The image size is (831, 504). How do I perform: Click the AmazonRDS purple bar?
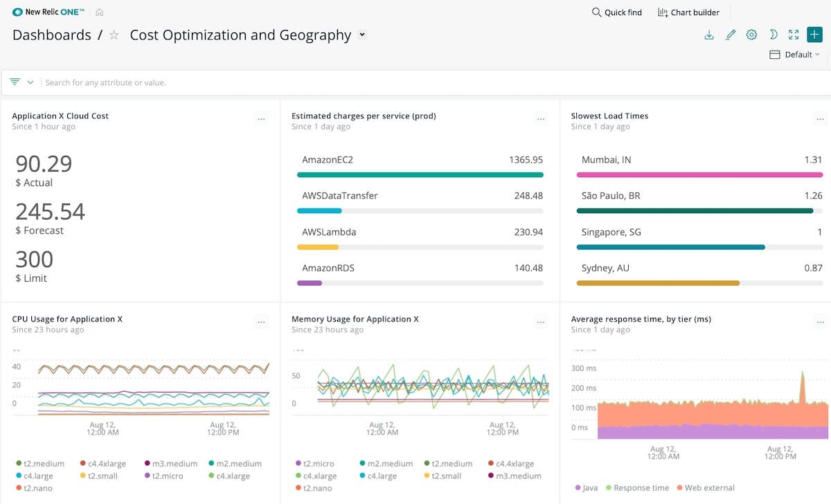[x=310, y=283]
